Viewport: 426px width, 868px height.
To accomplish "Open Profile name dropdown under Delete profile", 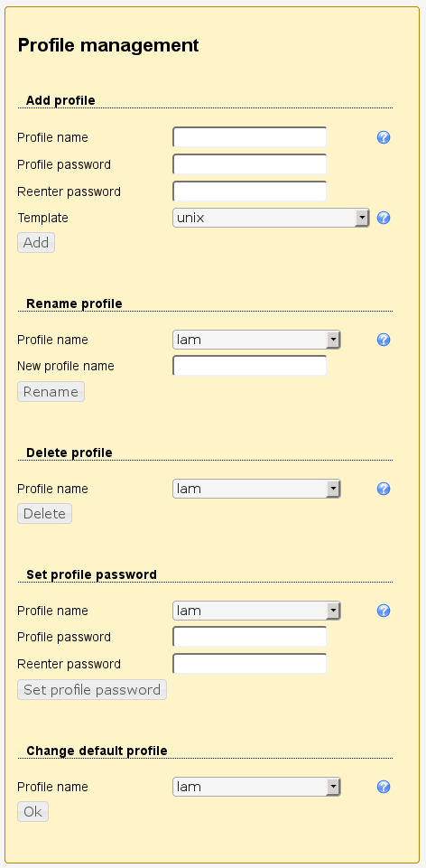I will click(x=256, y=489).
